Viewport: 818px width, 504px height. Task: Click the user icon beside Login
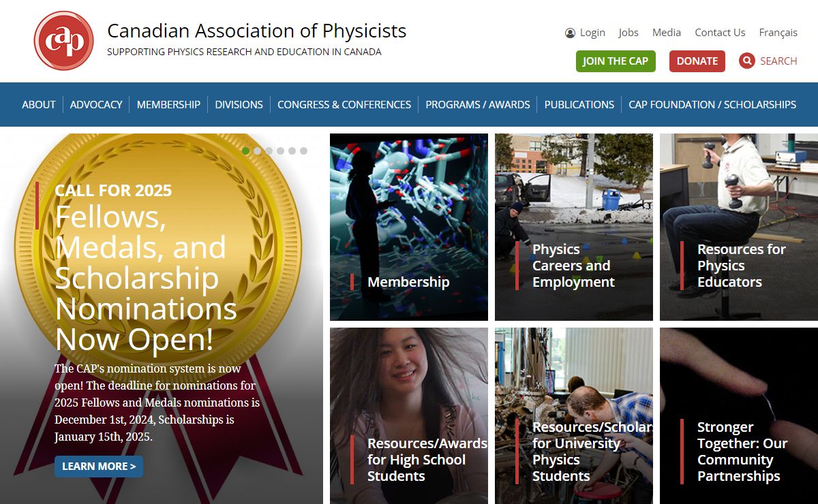click(570, 33)
